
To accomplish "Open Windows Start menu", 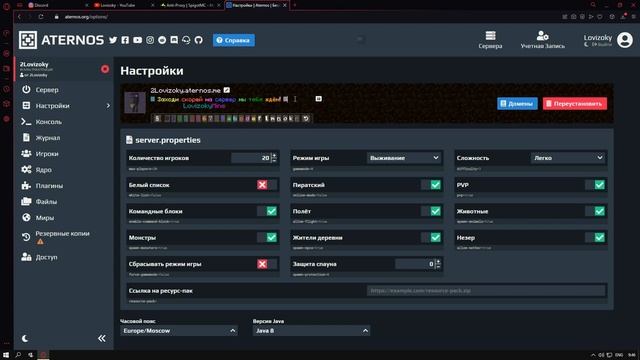I will point(6,355).
